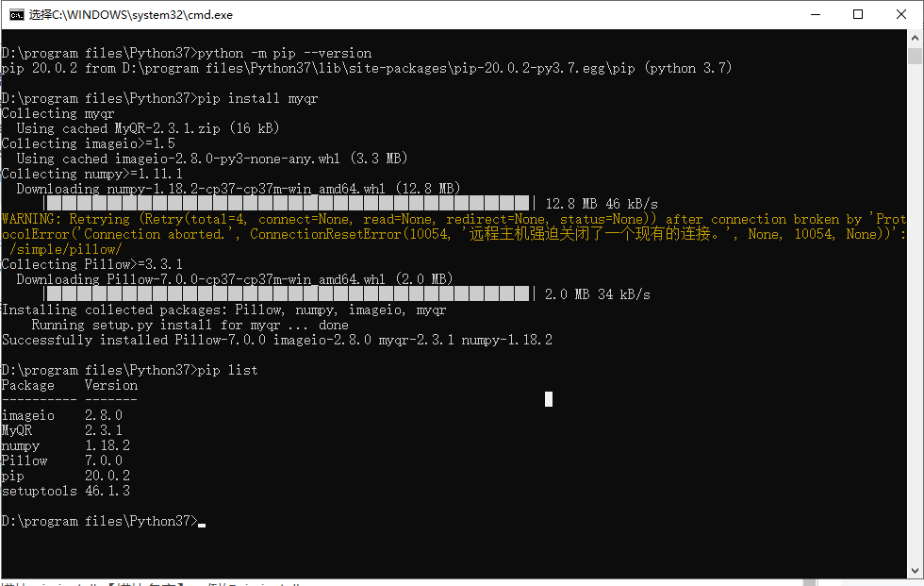Click 'Using cached imageio-2.8.0' wheel line

tap(212, 159)
